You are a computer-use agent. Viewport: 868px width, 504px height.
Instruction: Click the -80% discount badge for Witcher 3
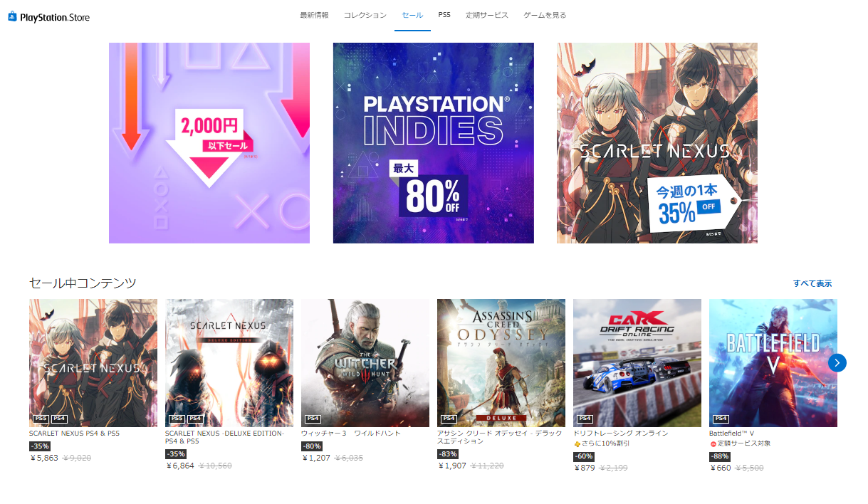[x=312, y=446]
